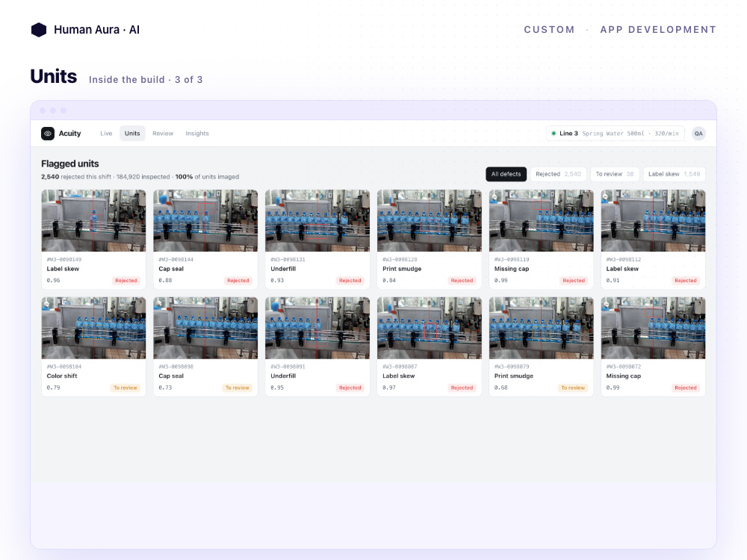This screenshot has width=747, height=560.
Task: Open thumbnail of unit #W3-0098144
Action: point(205,220)
